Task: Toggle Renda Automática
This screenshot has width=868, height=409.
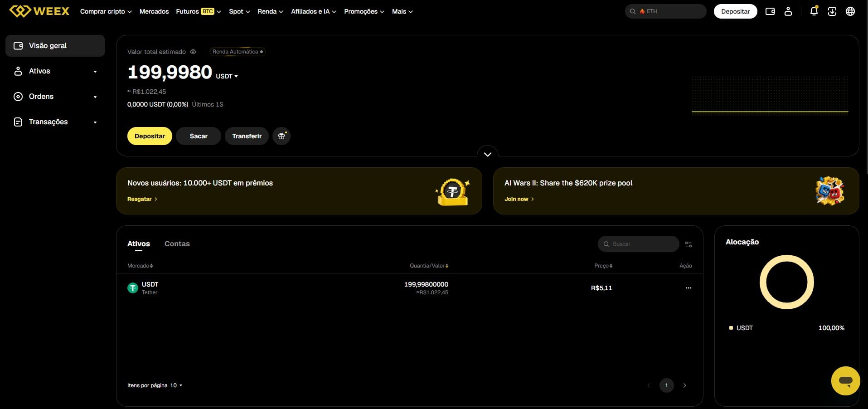Action: pos(238,52)
